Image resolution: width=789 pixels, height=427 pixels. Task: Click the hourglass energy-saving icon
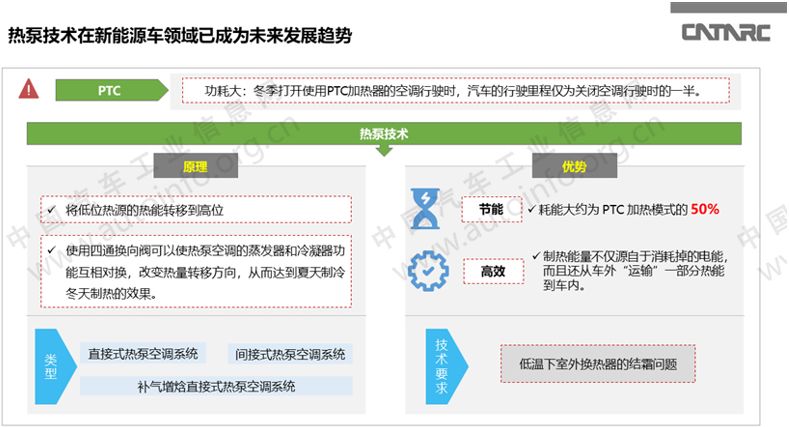(x=426, y=209)
